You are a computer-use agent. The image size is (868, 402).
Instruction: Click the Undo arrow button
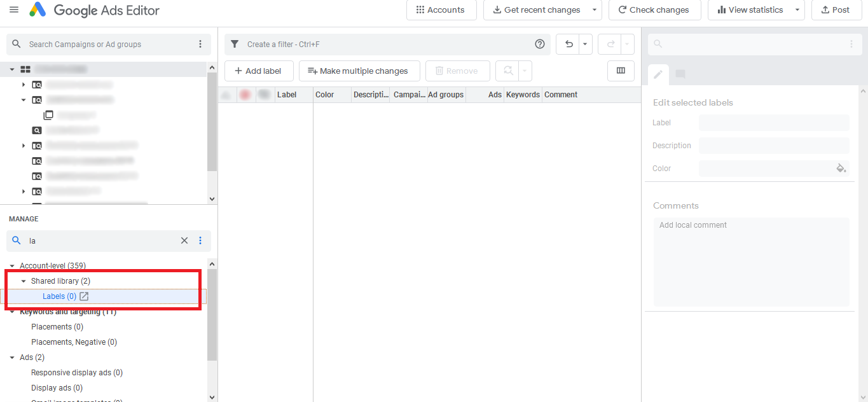pos(569,45)
